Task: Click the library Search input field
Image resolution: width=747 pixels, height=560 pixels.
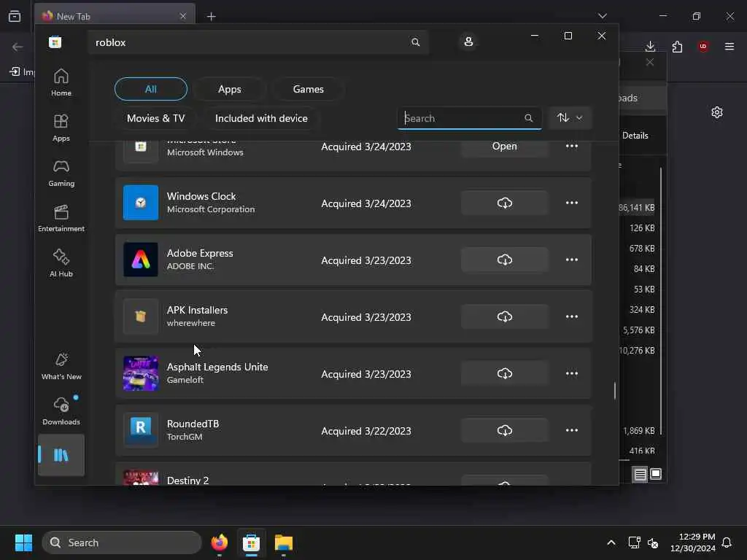Action: 469,118
